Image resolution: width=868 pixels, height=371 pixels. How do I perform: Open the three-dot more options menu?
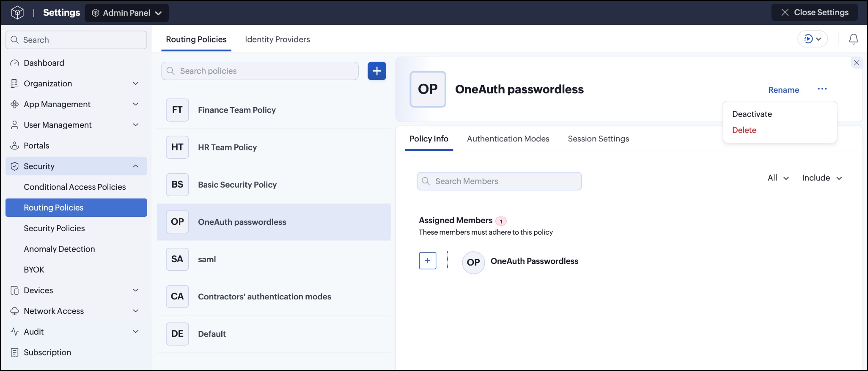[x=822, y=89]
